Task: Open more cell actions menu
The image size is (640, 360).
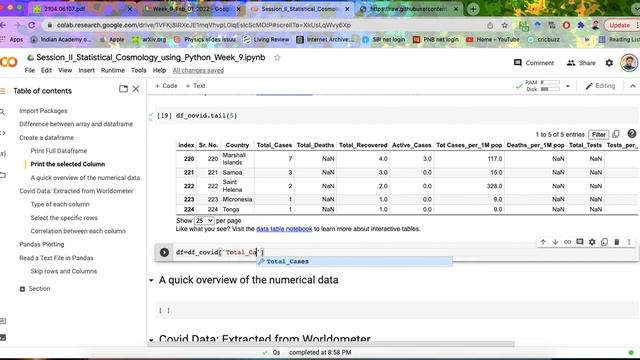Action: (629, 242)
